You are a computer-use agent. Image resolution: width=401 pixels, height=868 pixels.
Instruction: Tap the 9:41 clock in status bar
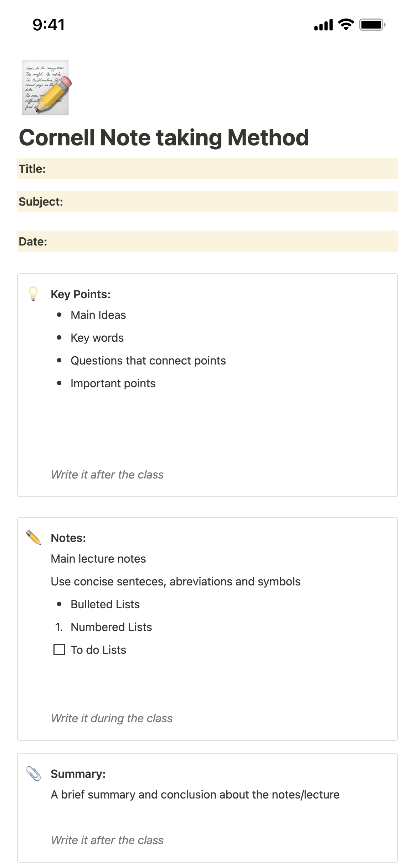coord(49,25)
